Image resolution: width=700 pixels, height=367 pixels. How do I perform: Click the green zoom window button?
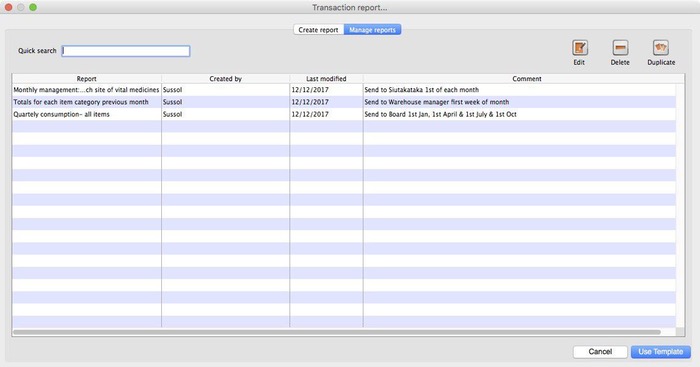point(33,8)
